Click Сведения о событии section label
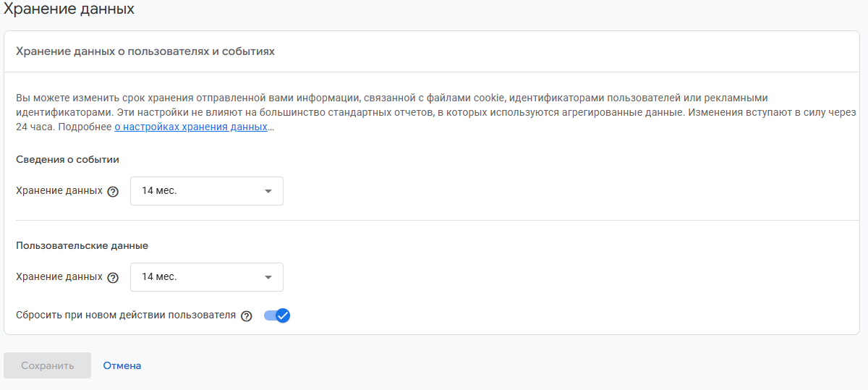 pyautogui.click(x=67, y=159)
